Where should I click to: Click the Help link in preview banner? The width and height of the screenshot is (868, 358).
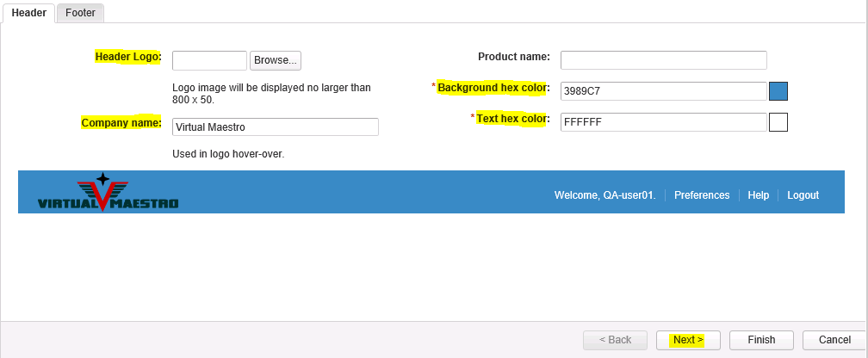coord(759,195)
